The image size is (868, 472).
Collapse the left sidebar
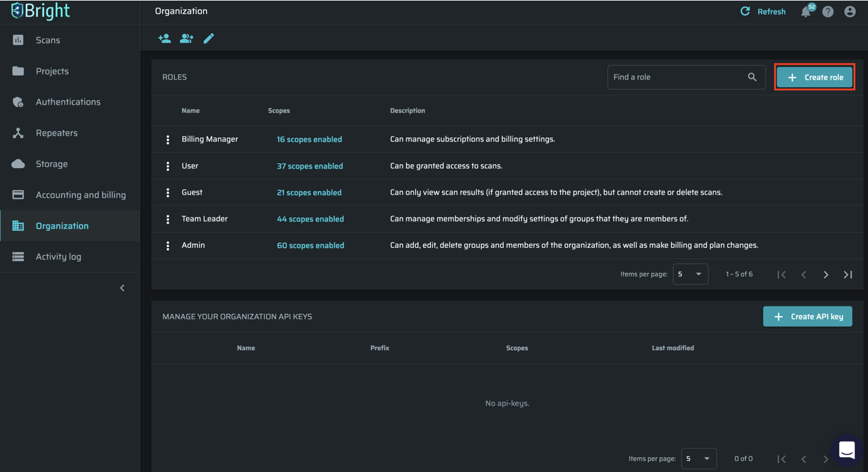pyautogui.click(x=122, y=288)
